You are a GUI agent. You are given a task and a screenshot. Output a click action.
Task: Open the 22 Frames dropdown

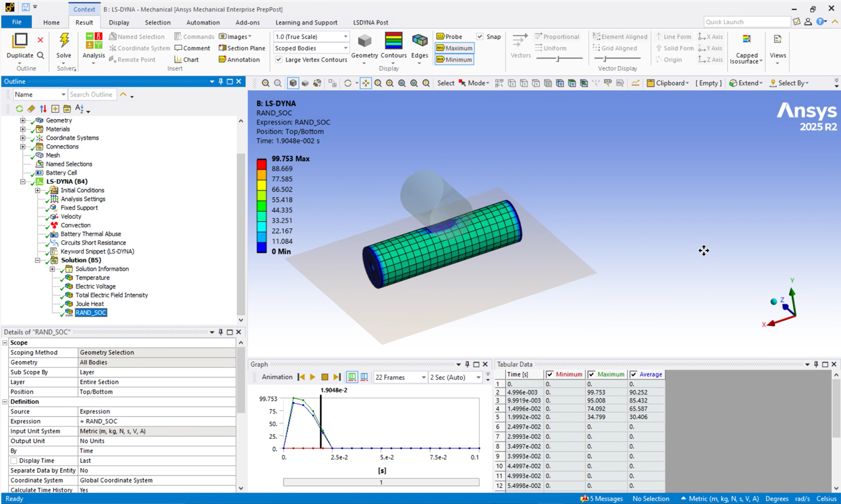pyautogui.click(x=423, y=378)
